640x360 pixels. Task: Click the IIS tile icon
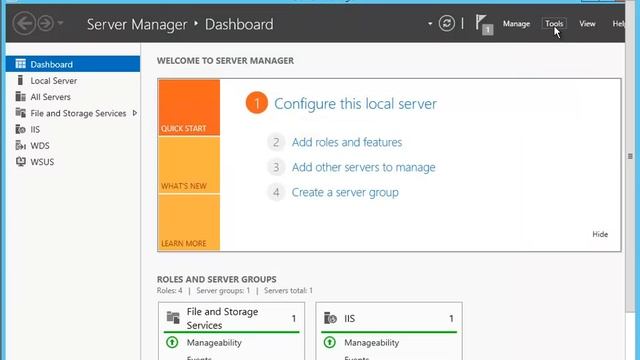[x=330, y=318]
